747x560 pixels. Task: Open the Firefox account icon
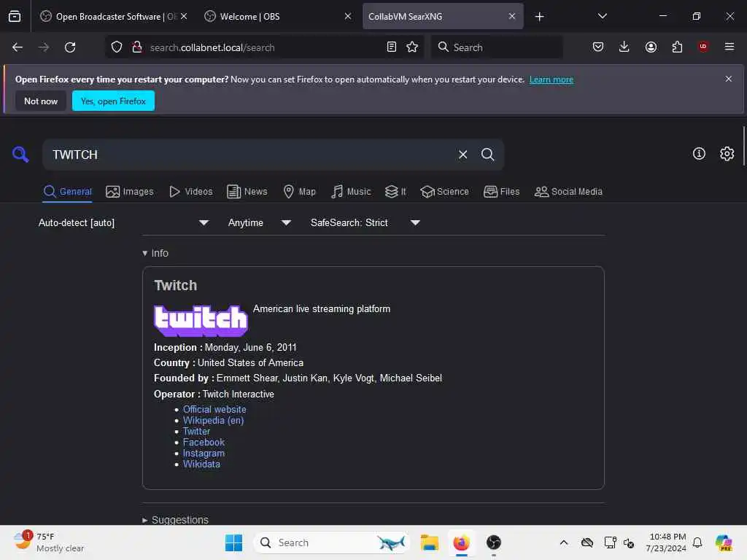[651, 47]
